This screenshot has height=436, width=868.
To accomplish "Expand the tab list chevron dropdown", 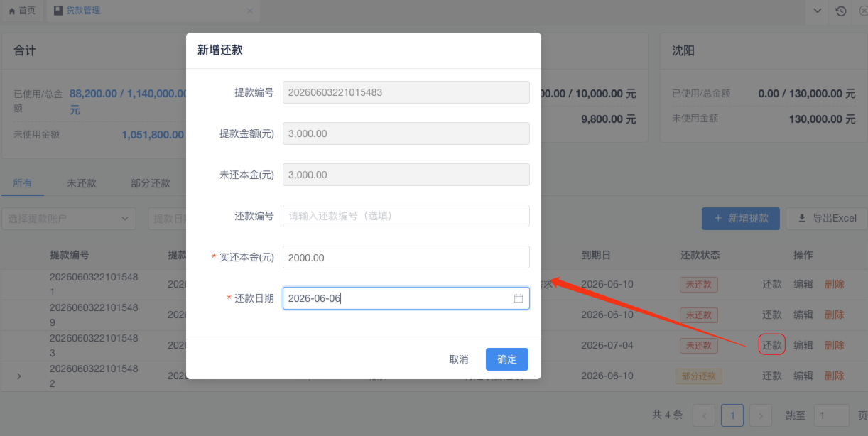I will click(x=818, y=11).
